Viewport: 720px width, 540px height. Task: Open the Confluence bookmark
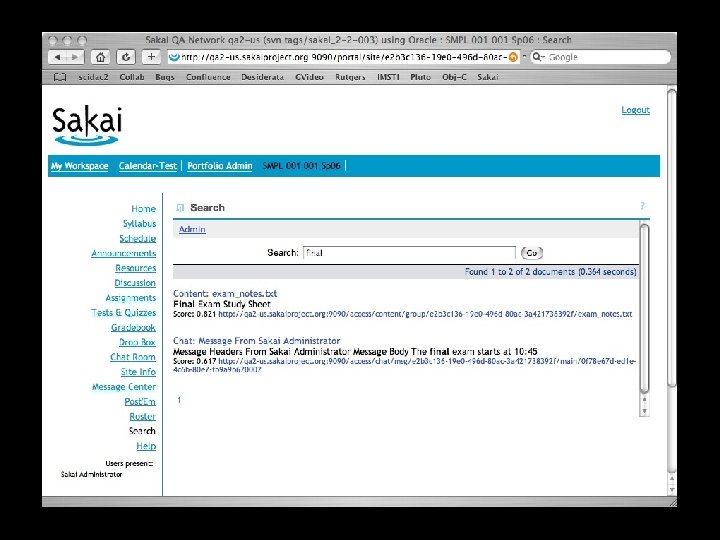208,77
